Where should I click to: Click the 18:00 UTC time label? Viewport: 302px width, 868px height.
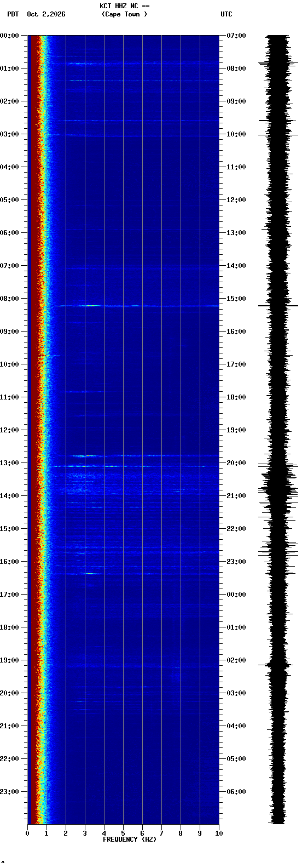click(x=236, y=397)
